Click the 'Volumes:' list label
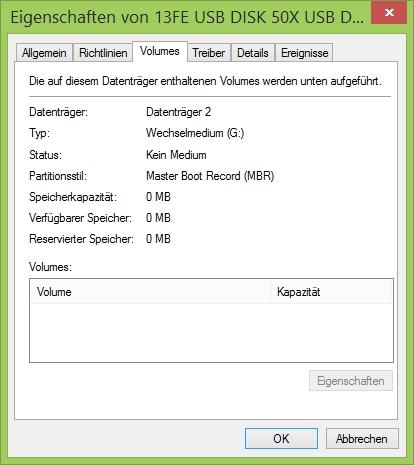Image resolution: width=414 pixels, height=465 pixels. click(50, 267)
